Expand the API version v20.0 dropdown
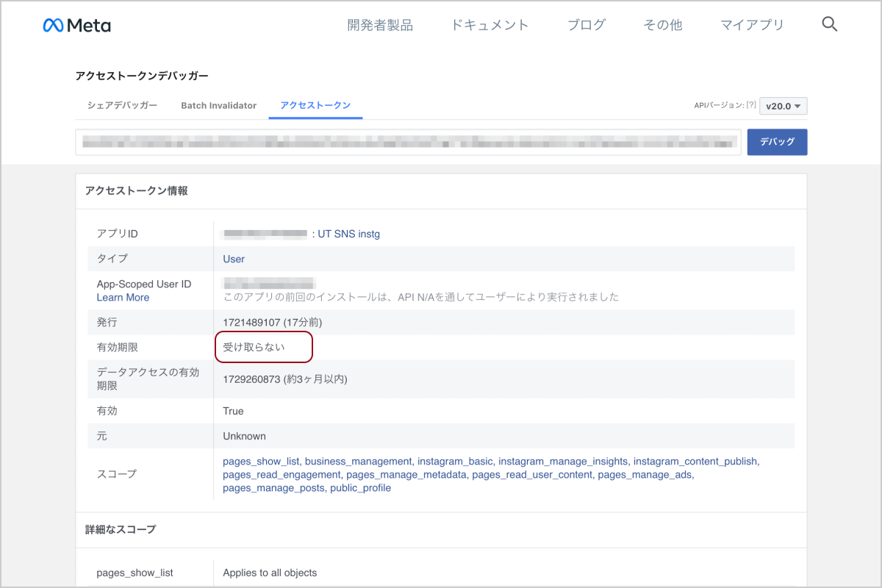 point(783,106)
